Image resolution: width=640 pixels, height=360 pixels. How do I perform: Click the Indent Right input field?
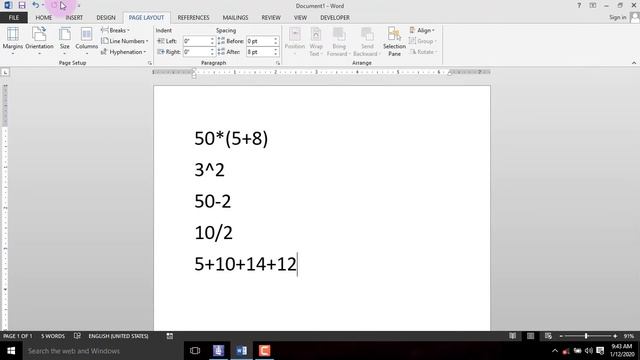click(196, 52)
